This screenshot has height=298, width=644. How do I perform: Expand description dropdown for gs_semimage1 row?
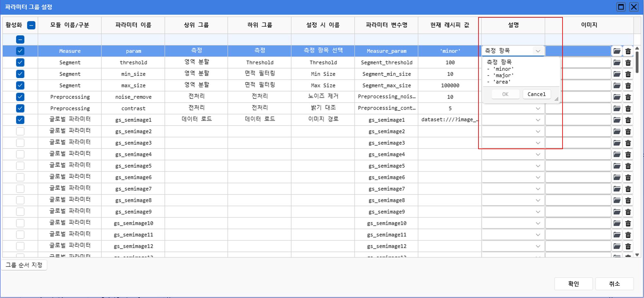538,120
